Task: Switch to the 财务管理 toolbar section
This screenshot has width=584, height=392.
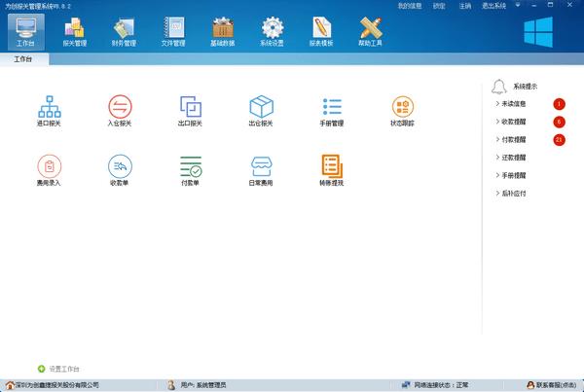Action: [x=124, y=31]
